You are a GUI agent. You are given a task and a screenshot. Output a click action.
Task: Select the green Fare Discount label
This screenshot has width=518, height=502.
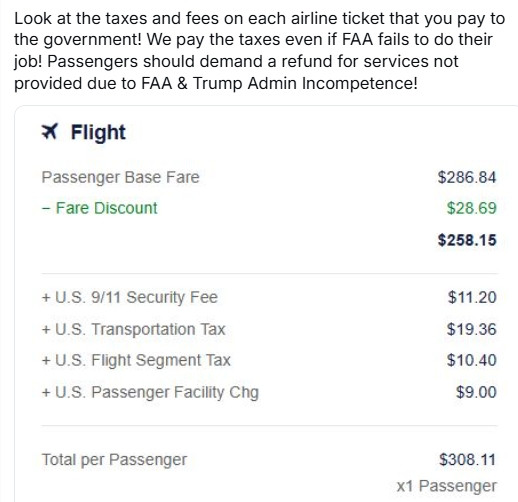point(99,208)
